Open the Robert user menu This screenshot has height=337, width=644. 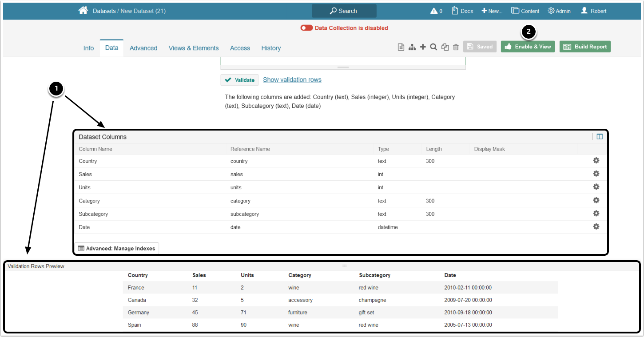click(593, 11)
